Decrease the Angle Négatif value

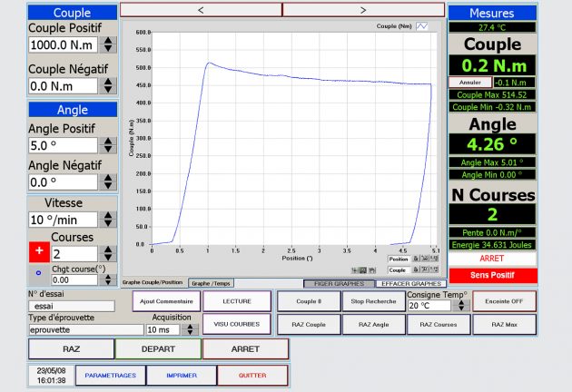[108, 186]
